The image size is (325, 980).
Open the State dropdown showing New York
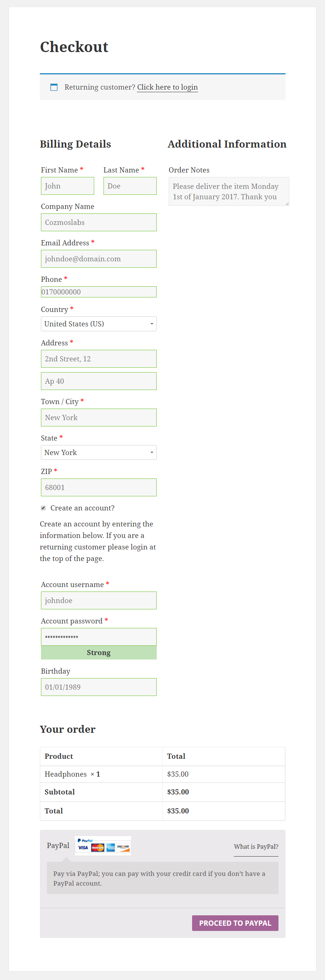99,452
